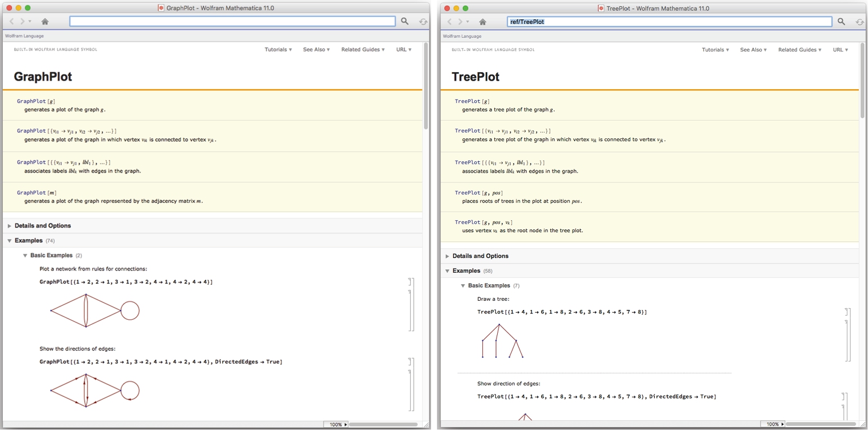Image resolution: width=868 pixels, height=430 pixels.
Task: Go forward in GraphPlot window
Action: pos(23,21)
